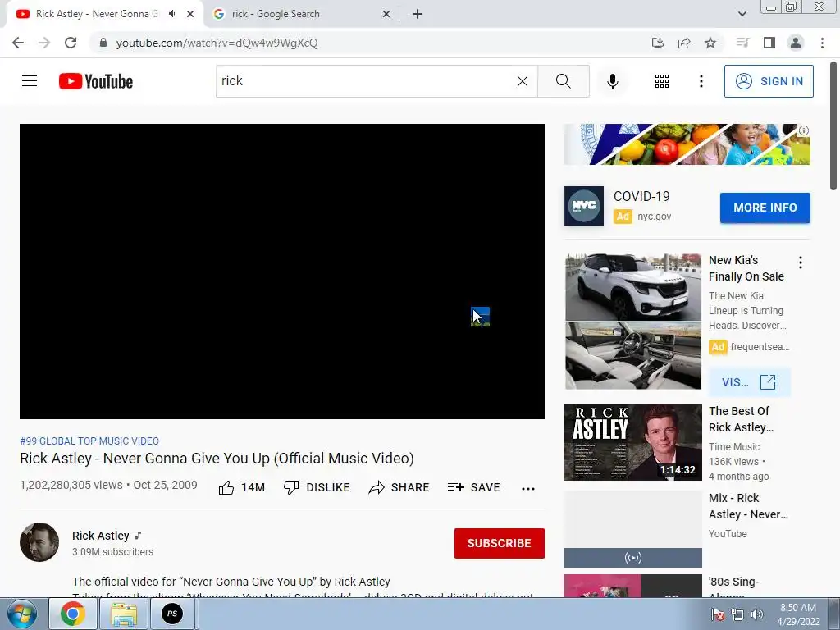Expand the tab search chevron
Image resolution: width=840 pixels, height=630 pixels.
[742, 14]
